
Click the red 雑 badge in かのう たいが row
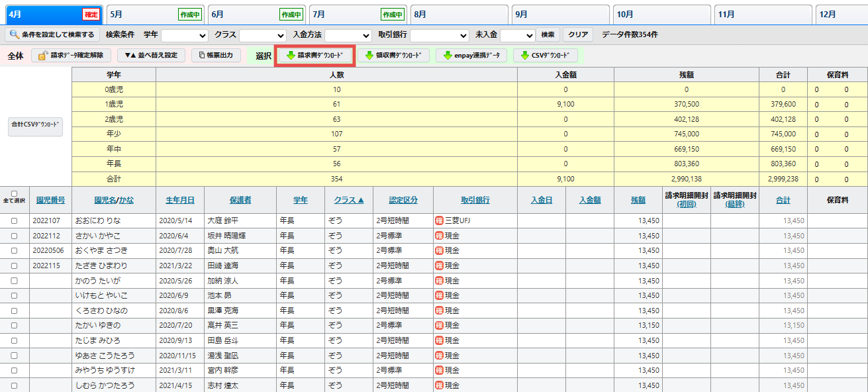(x=438, y=281)
